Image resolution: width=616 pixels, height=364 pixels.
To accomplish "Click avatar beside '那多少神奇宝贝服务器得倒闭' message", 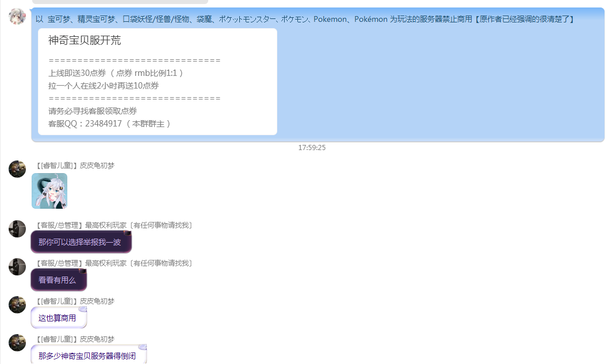I will (x=17, y=342).
